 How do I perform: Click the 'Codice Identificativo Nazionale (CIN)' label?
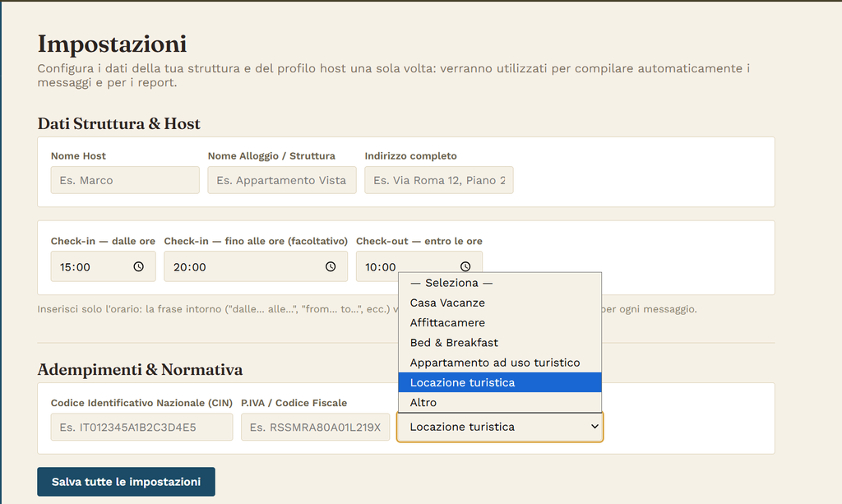click(141, 403)
